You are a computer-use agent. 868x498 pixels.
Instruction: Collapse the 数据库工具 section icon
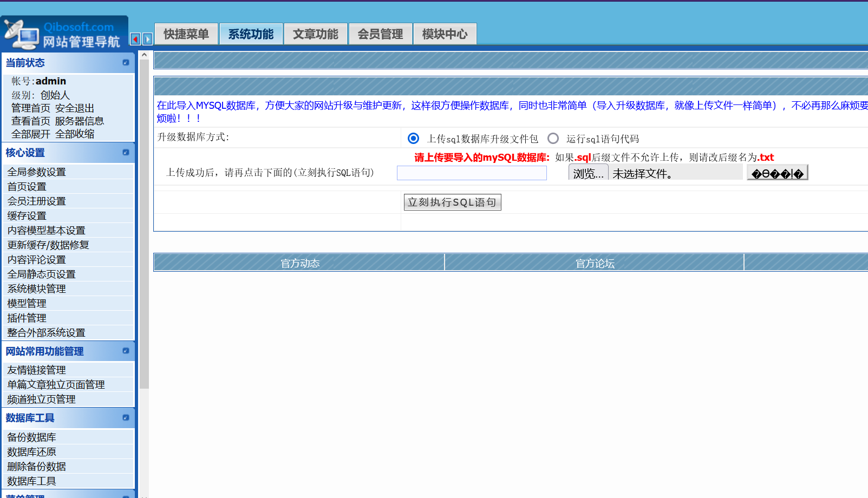(126, 417)
